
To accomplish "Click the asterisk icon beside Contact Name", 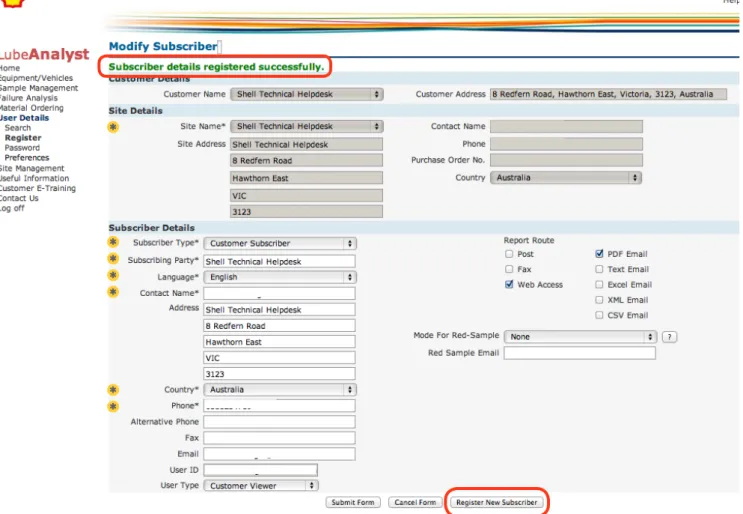I will [x=113, y=292].
